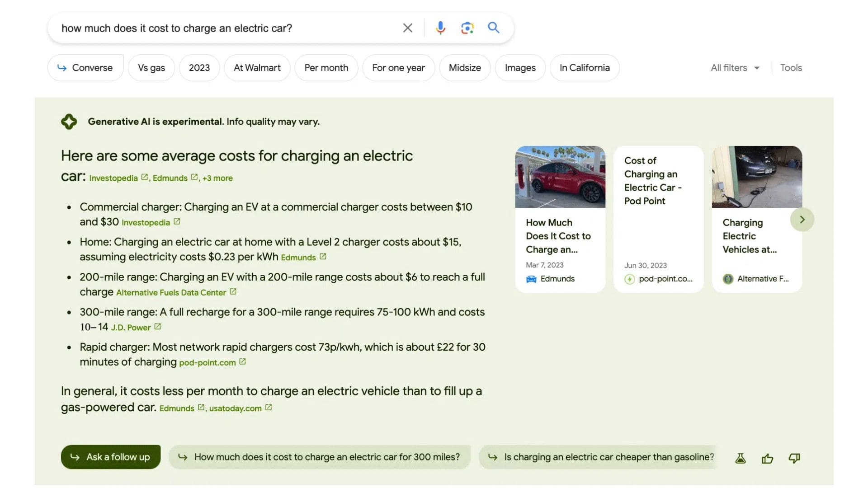Choose the 'In California' filter chip
This screenshot has width=868, height=488.
[584, 68]
